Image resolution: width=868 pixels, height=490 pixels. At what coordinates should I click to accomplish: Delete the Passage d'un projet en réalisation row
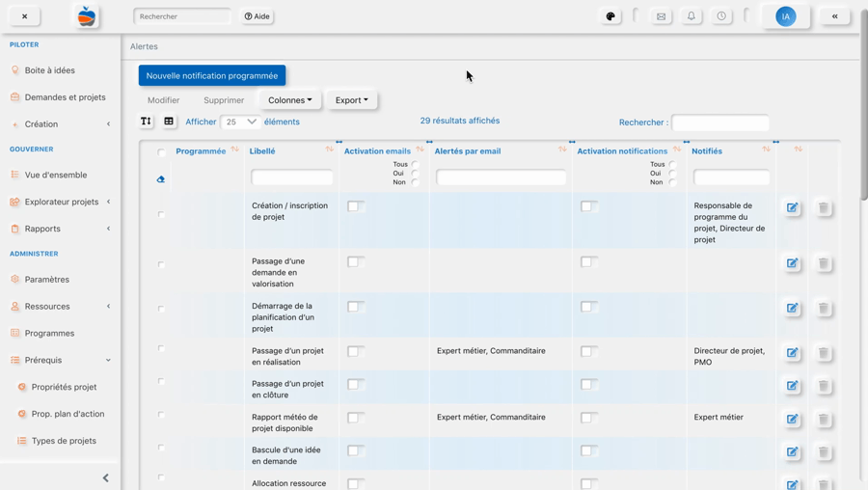pos(824,353)
